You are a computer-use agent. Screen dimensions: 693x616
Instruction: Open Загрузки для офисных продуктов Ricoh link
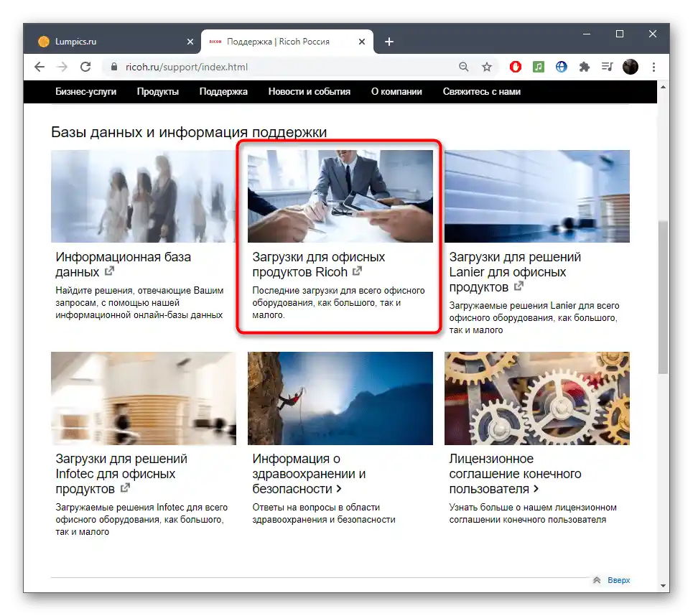click(x=318, y=264)
